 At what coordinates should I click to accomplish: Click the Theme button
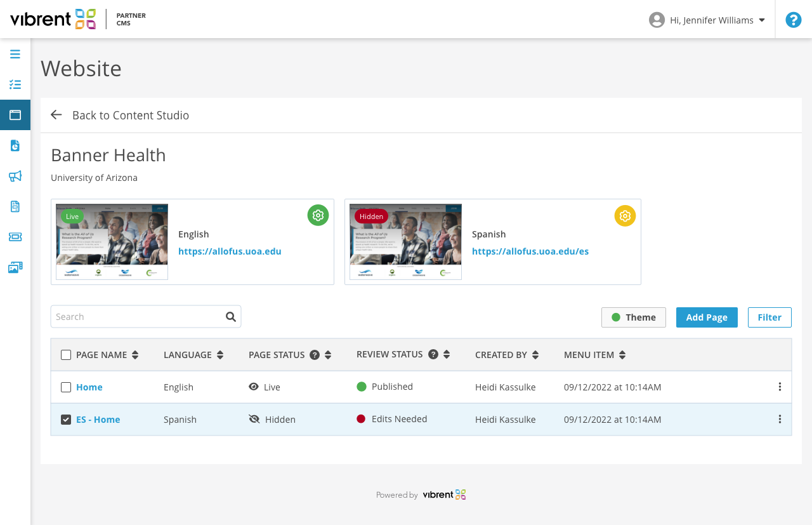(634, 317)
